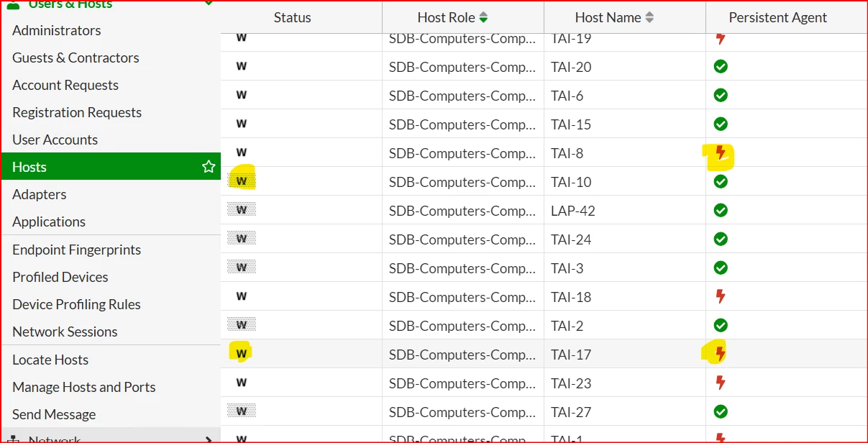Open Profiled Devices
Screen dimensions: 868x443
[60, 277]
